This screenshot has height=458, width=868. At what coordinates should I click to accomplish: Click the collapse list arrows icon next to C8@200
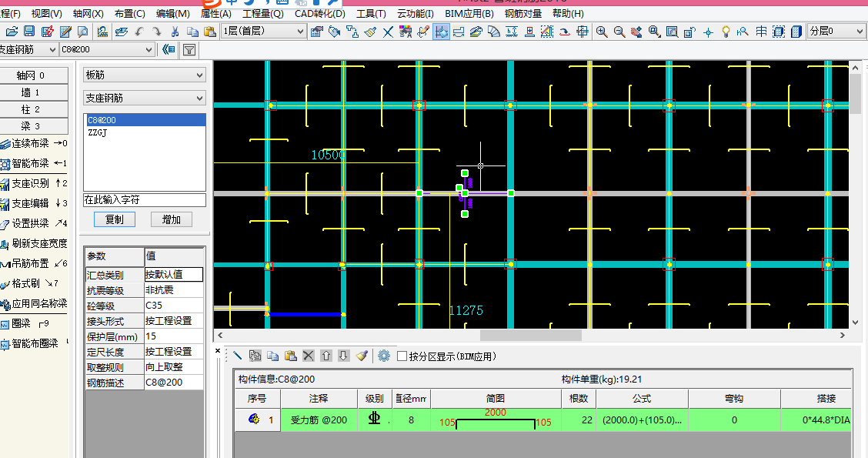tap(169, 50)
